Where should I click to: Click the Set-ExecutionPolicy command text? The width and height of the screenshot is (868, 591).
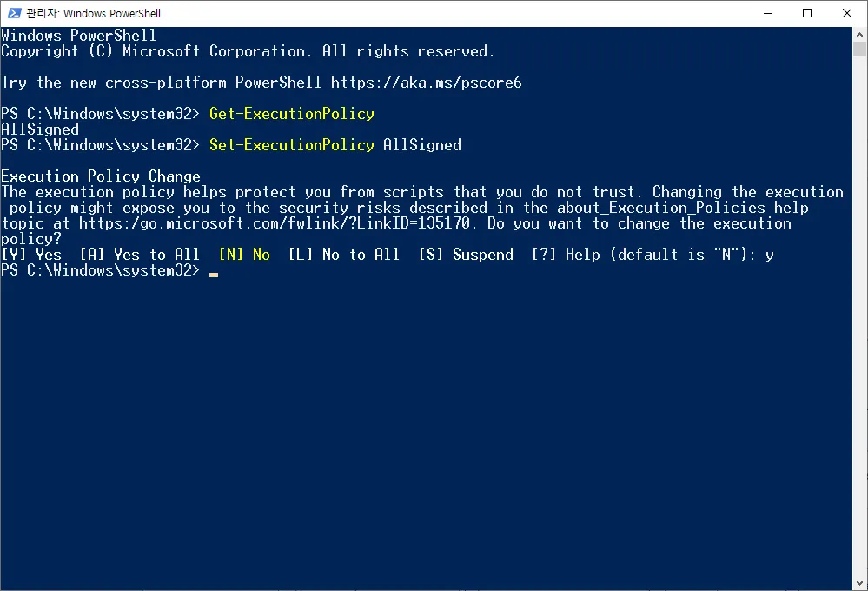[x=292, y=145]
